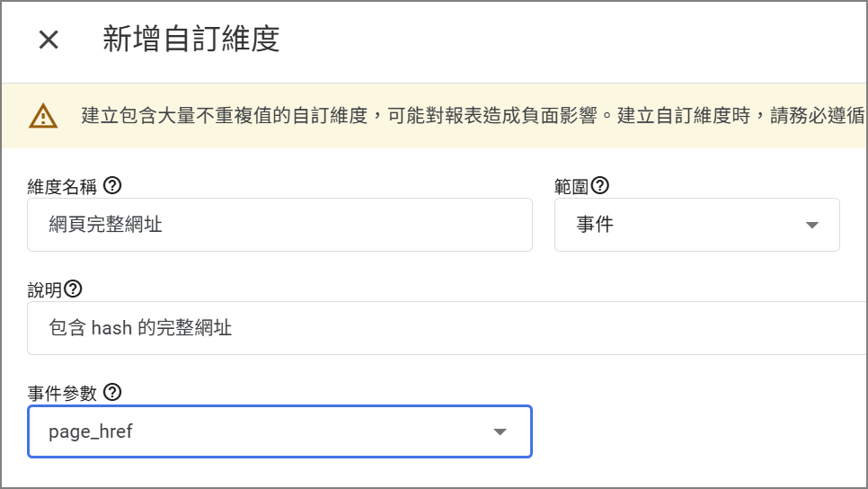Close the new custom dimension panel
Image resolution: width=868 pixels, height=489 pixels.
tap(49, 40)
